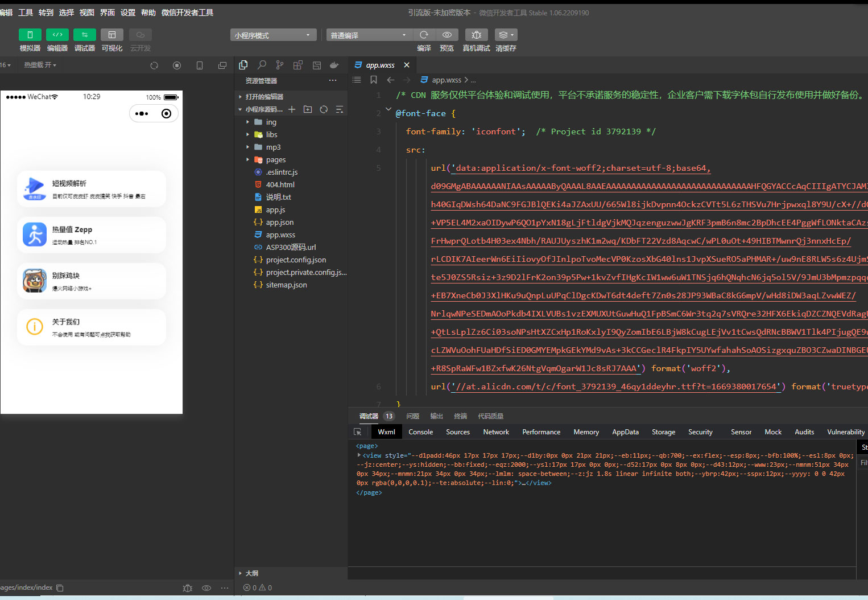Switch to the Console tab
868x600 pixels.
pyautogui.click(x=420, y=432)
